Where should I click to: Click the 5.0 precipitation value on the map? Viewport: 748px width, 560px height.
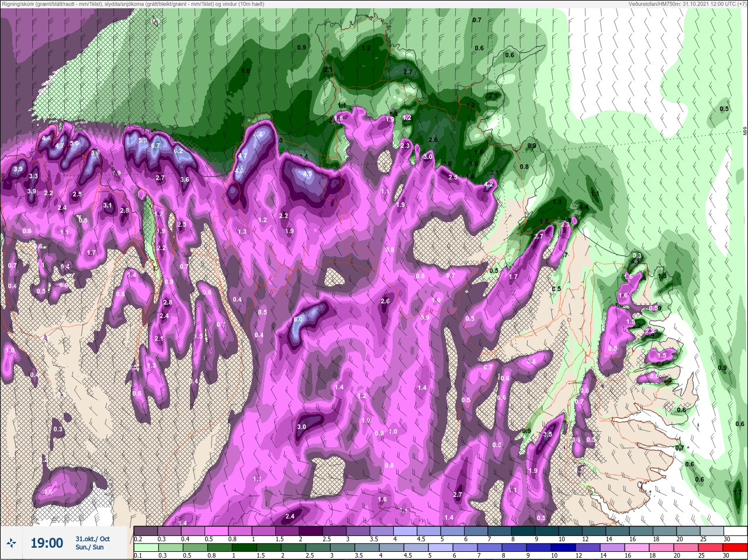point(74,143)
